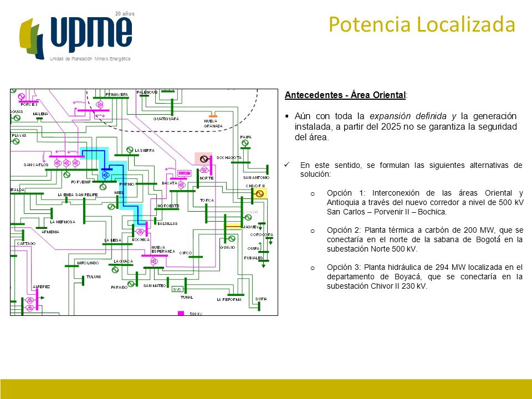Image resolution: width=532 pixels, height=399 pixels.
Task: Click the generator symbol beside La Sierra
Action: 130,150
